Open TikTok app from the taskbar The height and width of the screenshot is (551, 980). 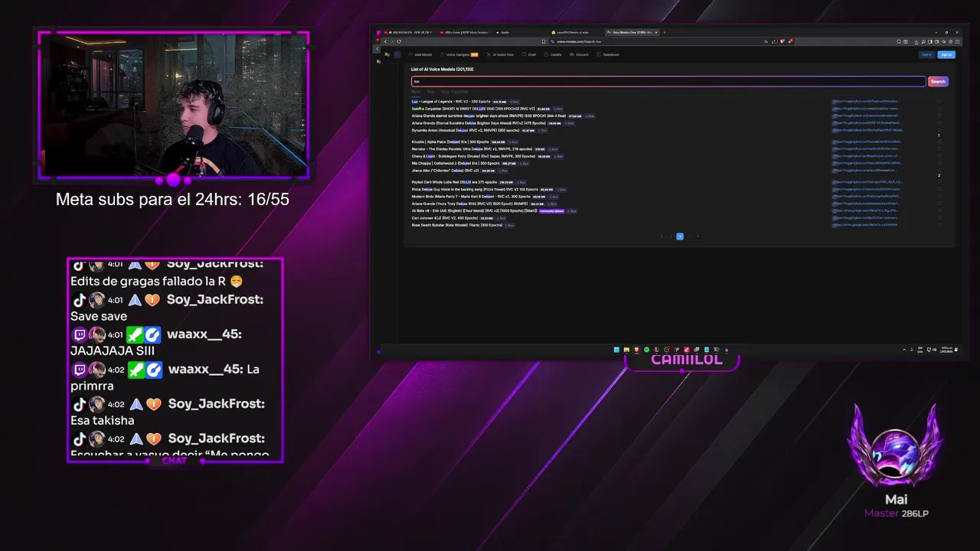687,350
